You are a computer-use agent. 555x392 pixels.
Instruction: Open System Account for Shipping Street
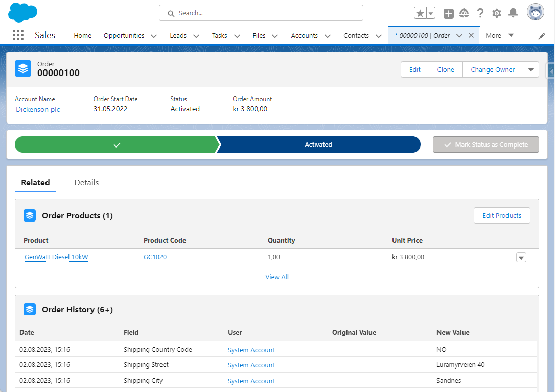(x=251, y=365)
